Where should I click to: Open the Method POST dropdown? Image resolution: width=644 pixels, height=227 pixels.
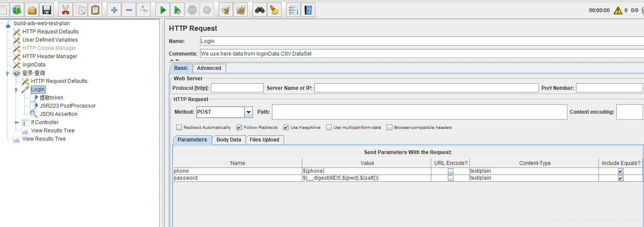[249, 112]
